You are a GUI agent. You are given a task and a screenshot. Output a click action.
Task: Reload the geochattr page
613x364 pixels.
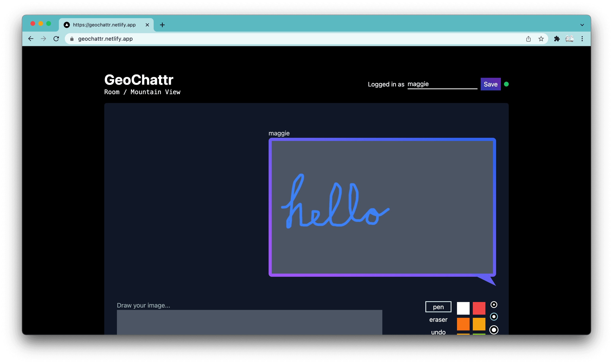(56, 39)
